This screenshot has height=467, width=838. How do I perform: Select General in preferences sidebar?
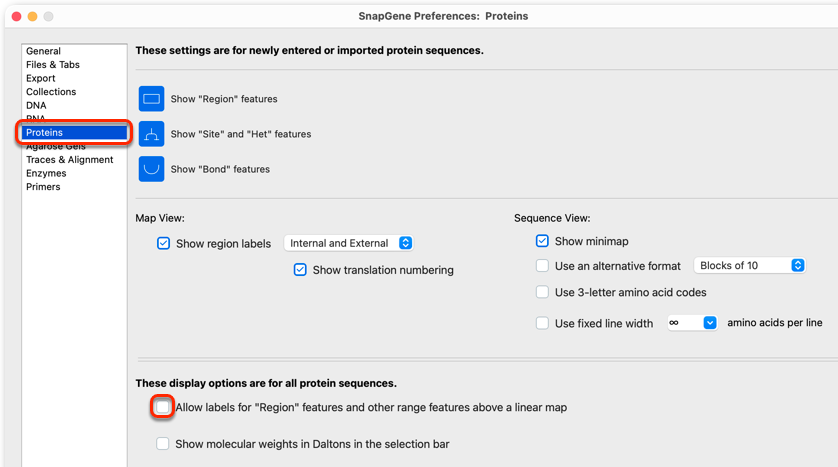tap(43, 51)
